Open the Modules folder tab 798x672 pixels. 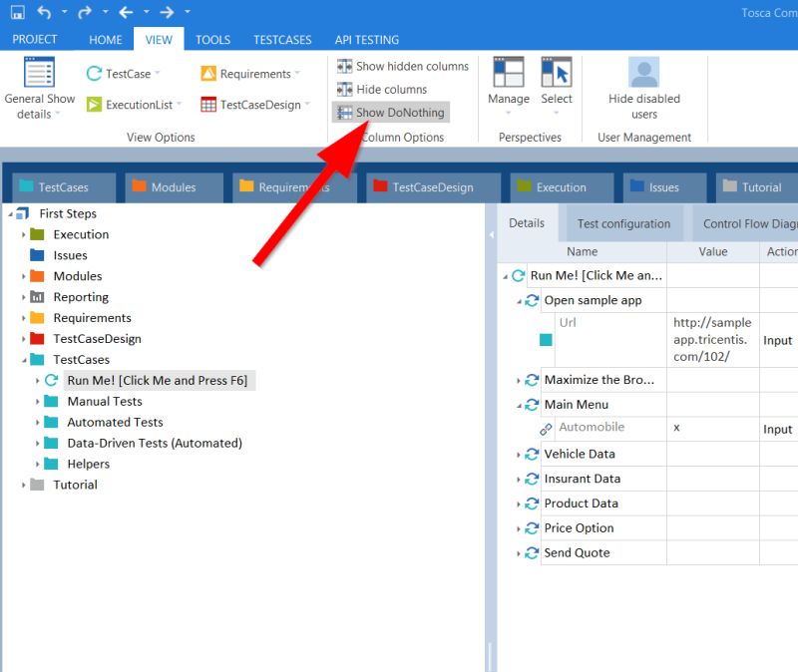[x=174, y=187]
